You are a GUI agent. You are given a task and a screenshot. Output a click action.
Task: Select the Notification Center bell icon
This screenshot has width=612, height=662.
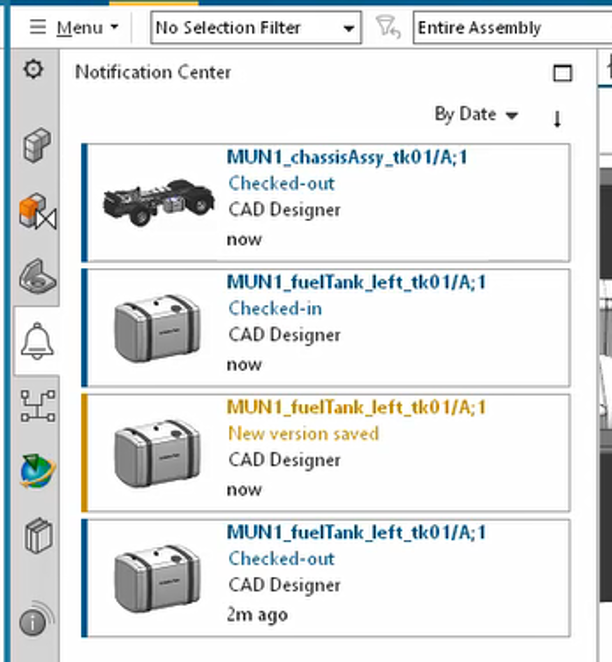pos(36,342)
